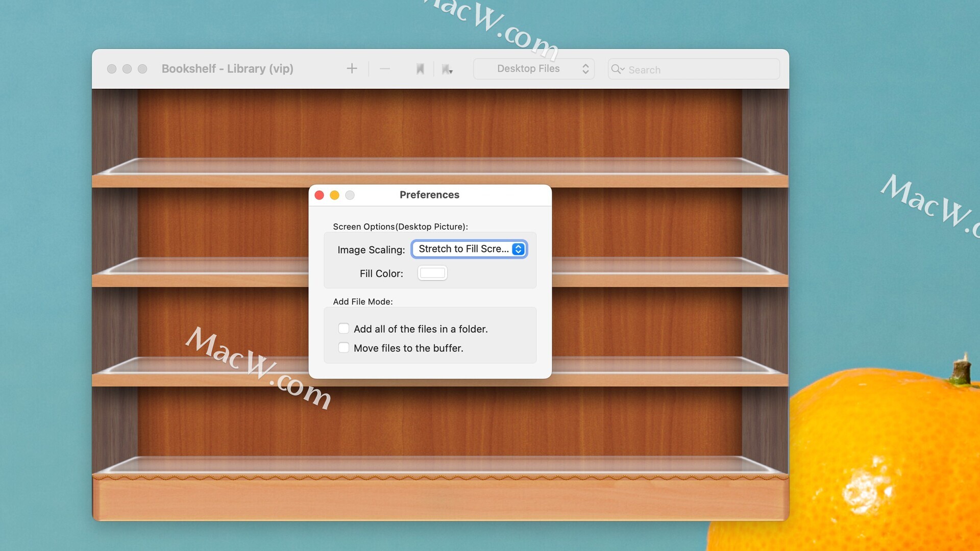Open the bookmark menu icon with arrow

[x=447, y=69]
